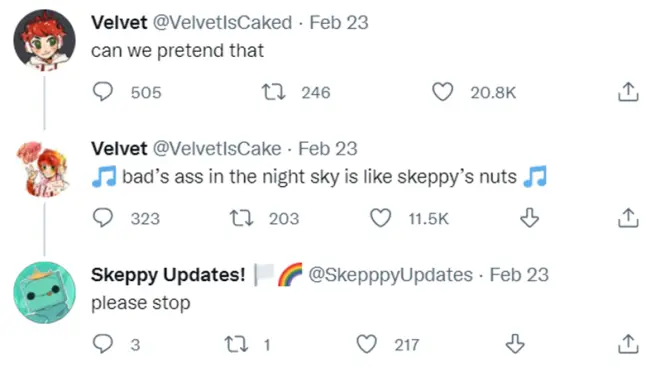Retweet the "can we pretend that" tweet
This screenshot has width=660, height=367.
point(273,92)
